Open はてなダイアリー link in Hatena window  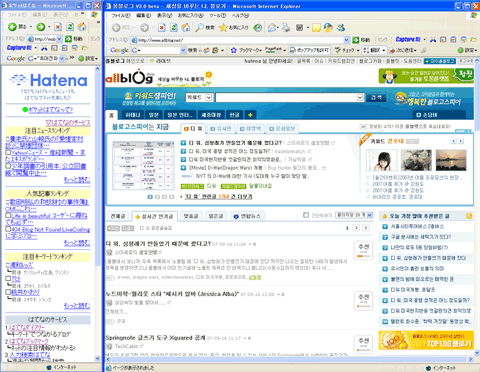tap(27, 328)
